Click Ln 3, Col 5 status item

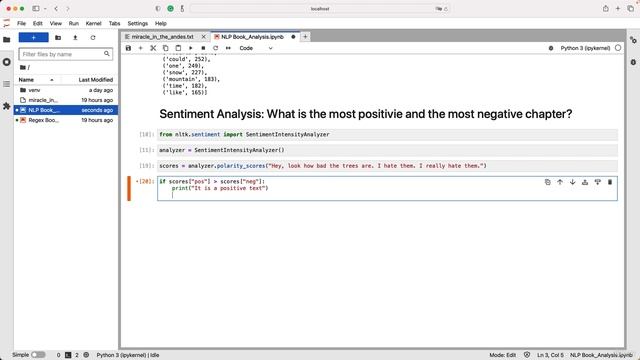tap(550, 355)
